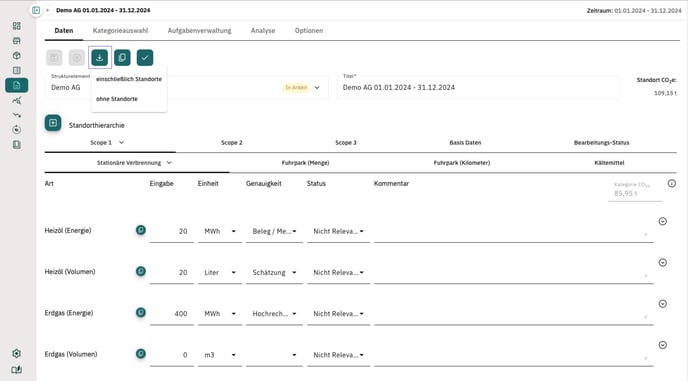Click the plus icon beside Standorthierarchie
The width and height of the screenshot is (688, 381).
[53, 123]
